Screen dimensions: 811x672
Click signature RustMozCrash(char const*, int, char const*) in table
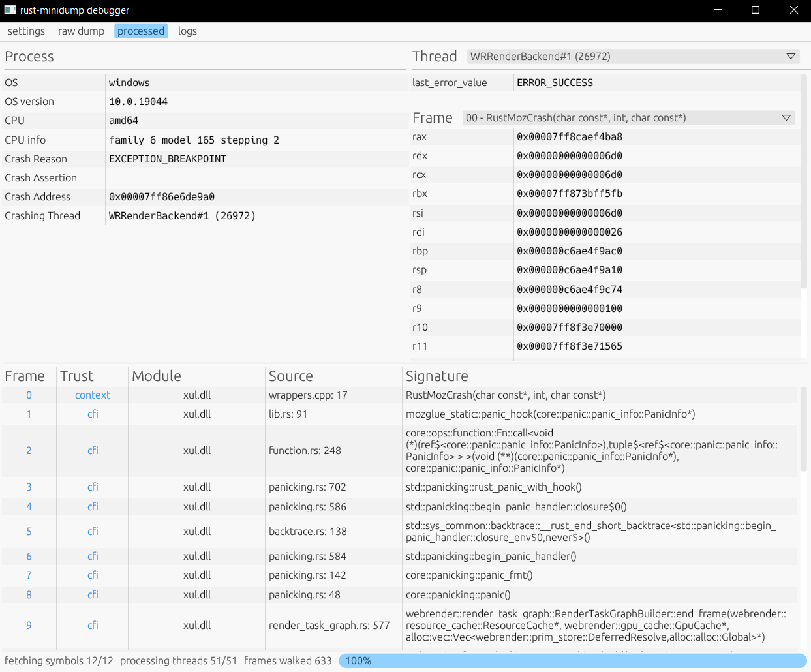pos(506,395)
